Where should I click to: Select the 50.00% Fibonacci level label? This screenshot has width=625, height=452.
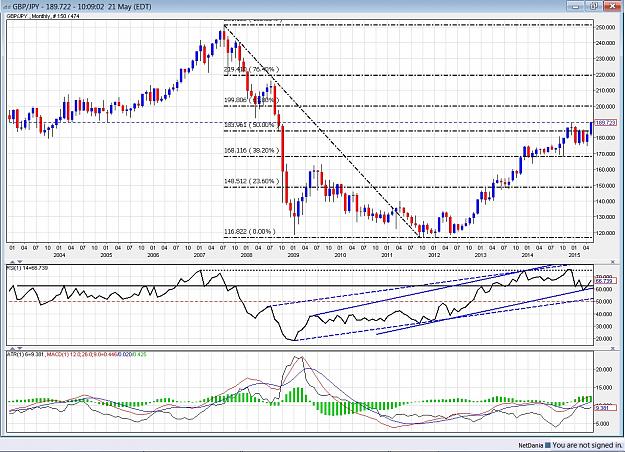(252, 125)
